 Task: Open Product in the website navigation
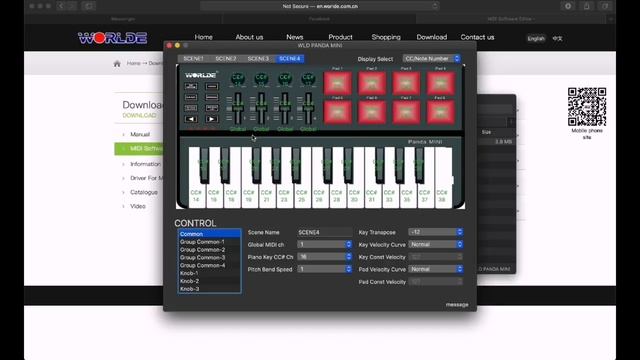[x=340, y=37]
